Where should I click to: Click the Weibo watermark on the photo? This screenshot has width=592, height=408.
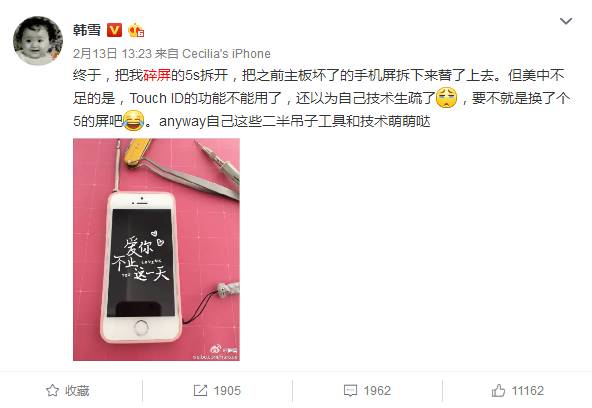click(x=216, y=353)
